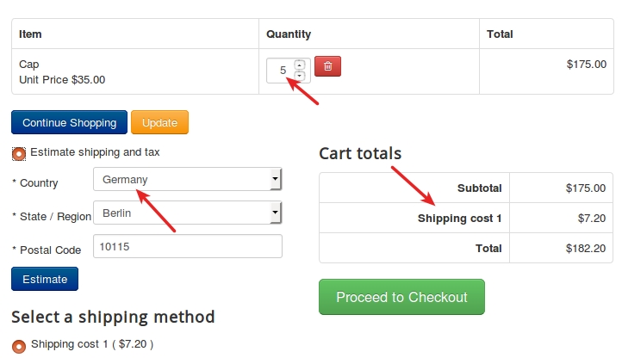This screenshot has height=364, width=622.
Task: Click the $182.20 total amount cell
Action: pyautogui.click(x=562, y=249)
